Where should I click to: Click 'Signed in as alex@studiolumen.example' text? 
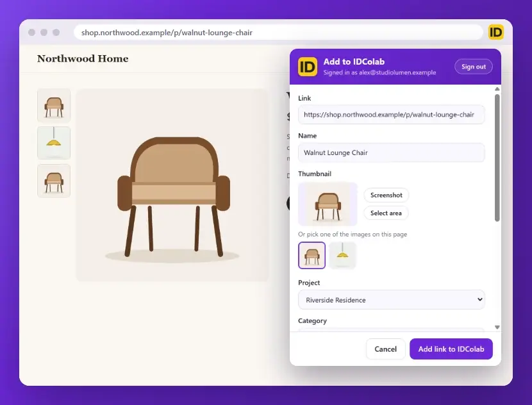pyautogui.click(x=379, y=72)
